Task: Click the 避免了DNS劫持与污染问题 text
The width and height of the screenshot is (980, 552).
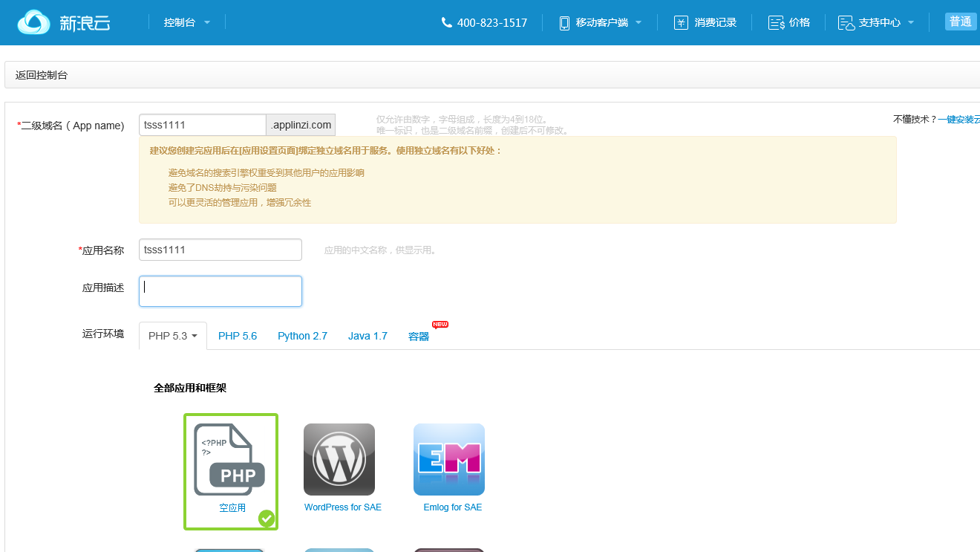Action: 223,188
